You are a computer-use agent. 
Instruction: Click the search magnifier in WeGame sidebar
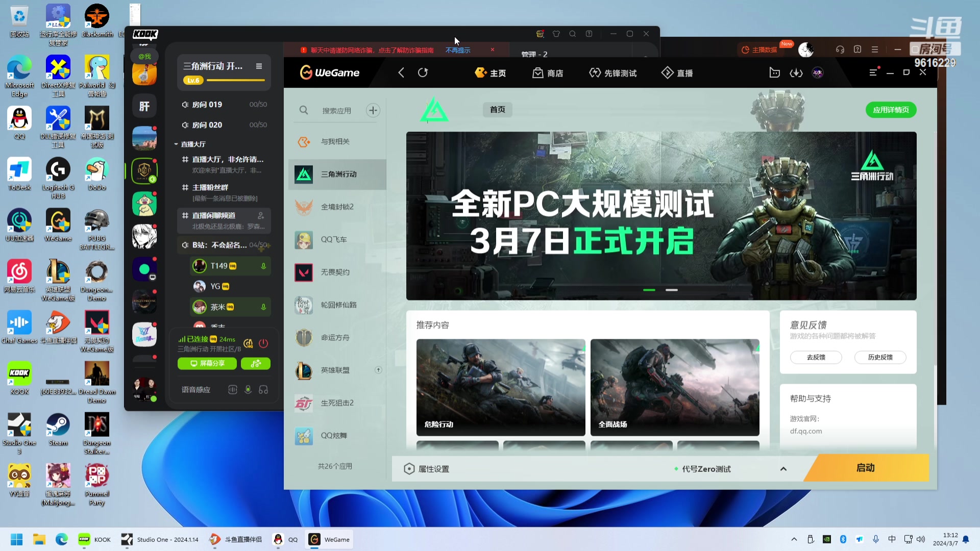[304, 110]
